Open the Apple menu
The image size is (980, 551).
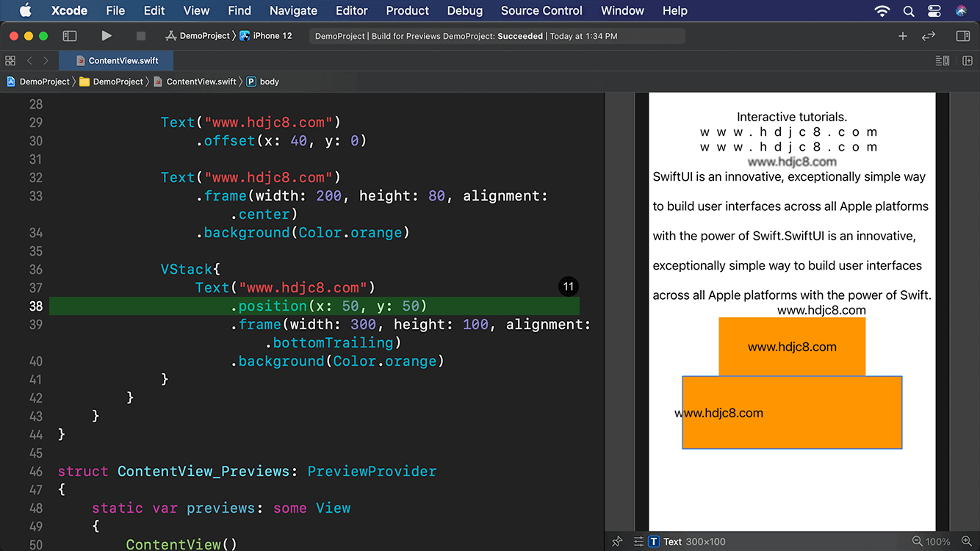pos(25,10)
